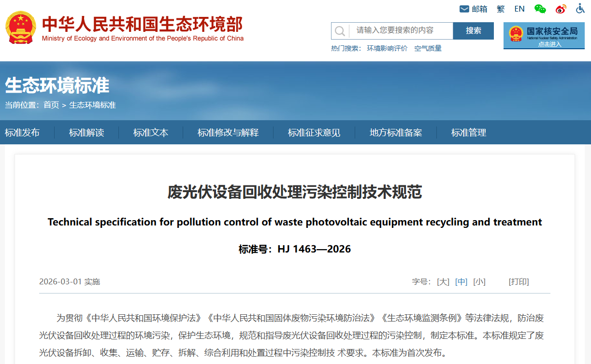591x364 pixels.
Task: Open the National Nuclear Safety Administration banner
Action: (544, 35)
